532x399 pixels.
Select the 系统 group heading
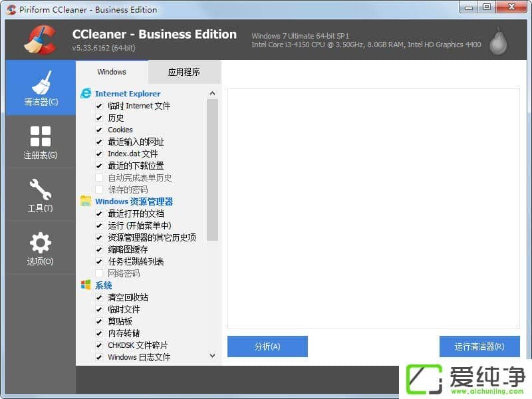pyautogui.click(x=104, y=285)
